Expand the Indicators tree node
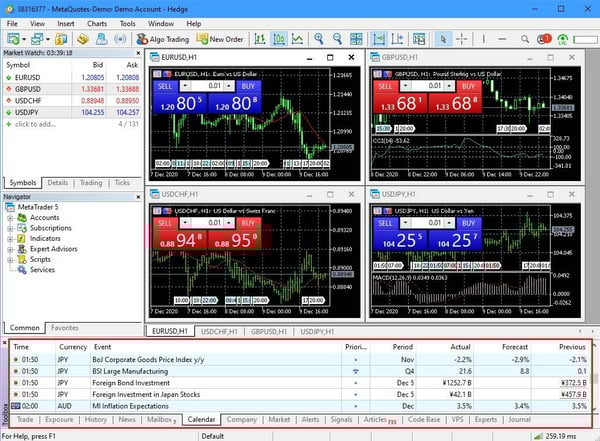Image resolution: width=600 pixels, height=441 pixels. click(x=10, y=239)
